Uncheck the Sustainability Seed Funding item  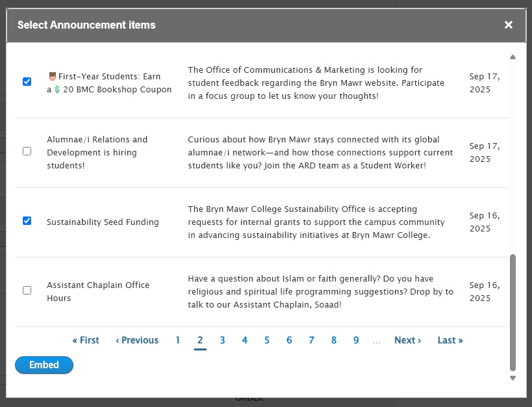click(x=27, y=221)
